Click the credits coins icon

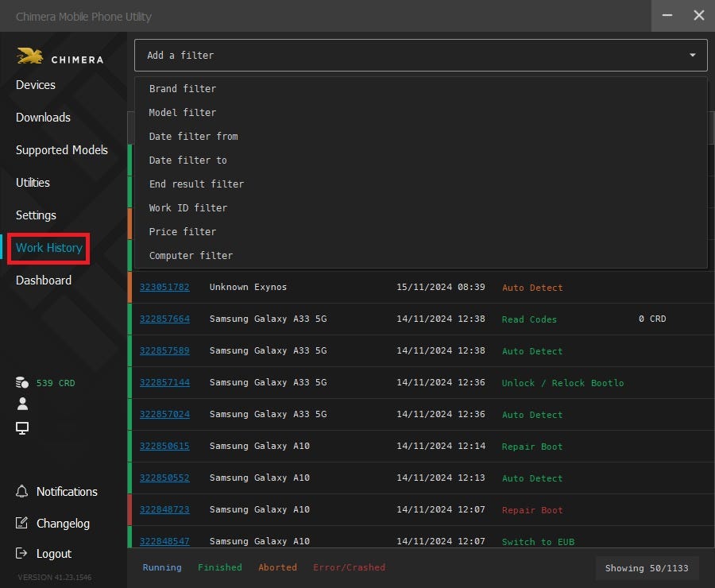click(22, 383)
